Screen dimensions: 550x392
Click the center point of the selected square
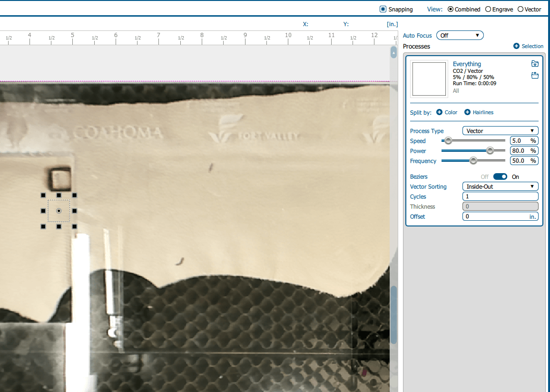point(59,211)
